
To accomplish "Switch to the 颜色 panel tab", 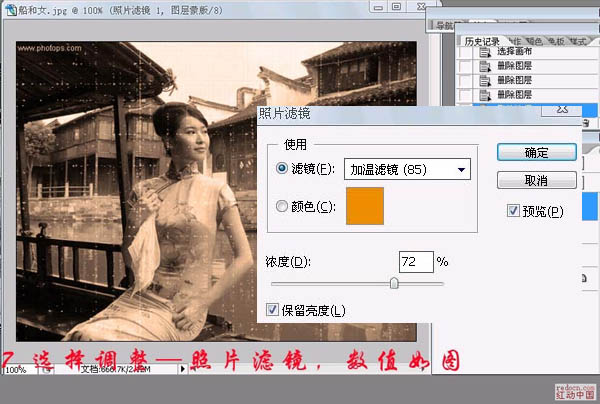I will point(534,41).
